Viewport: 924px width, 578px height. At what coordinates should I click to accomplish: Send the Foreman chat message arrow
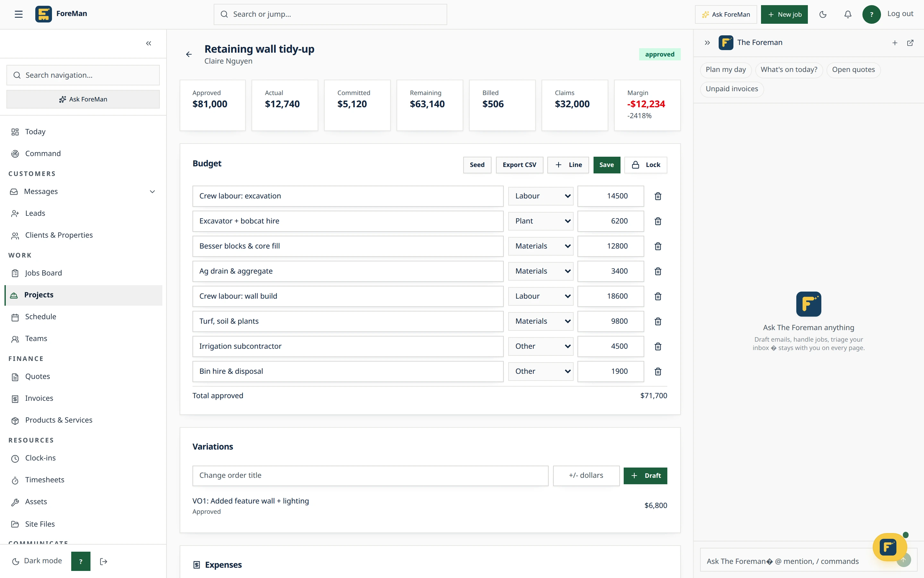tap(903, 560)
